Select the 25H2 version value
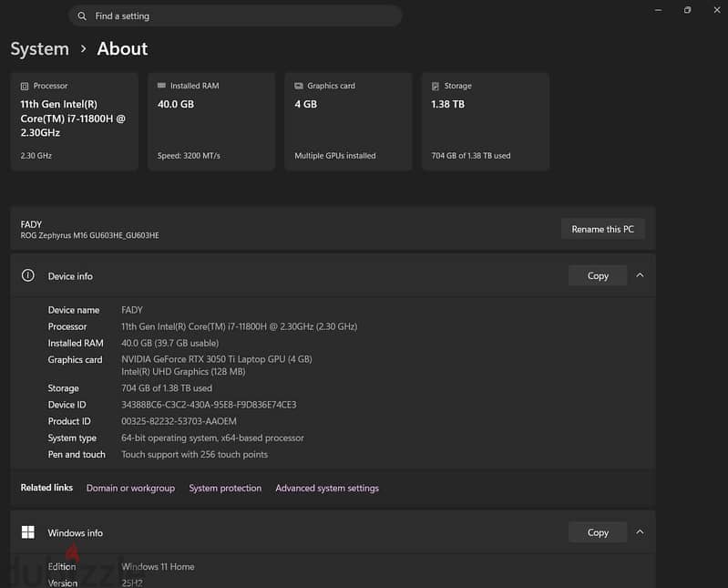Screen dimensions: 728x588 pos(132,583)
